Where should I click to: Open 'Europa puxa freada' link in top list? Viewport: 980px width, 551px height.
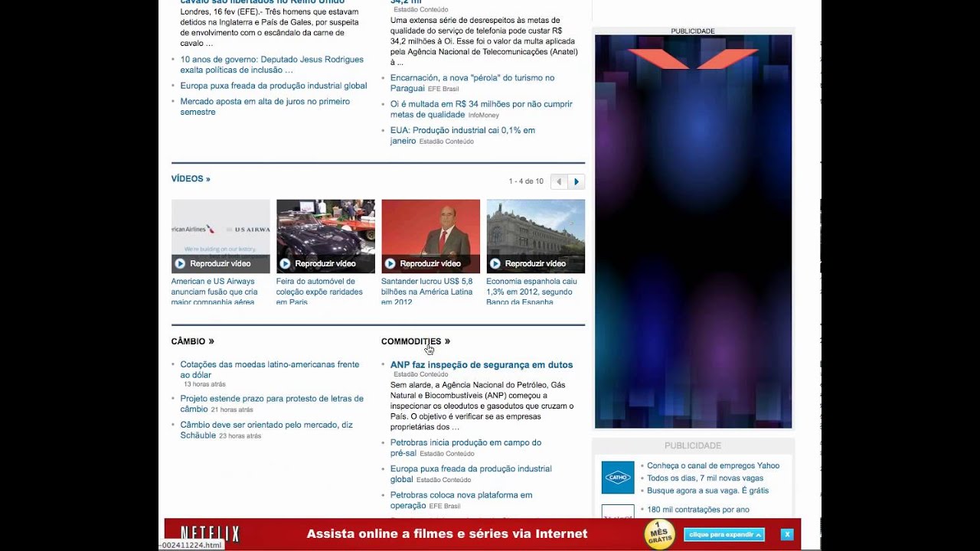point(273,86)
